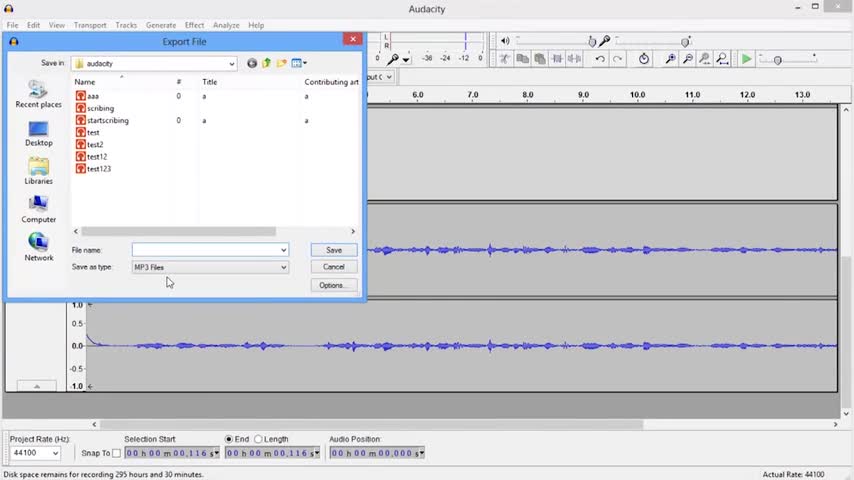Click the Silence audio icon

[574, 59]
